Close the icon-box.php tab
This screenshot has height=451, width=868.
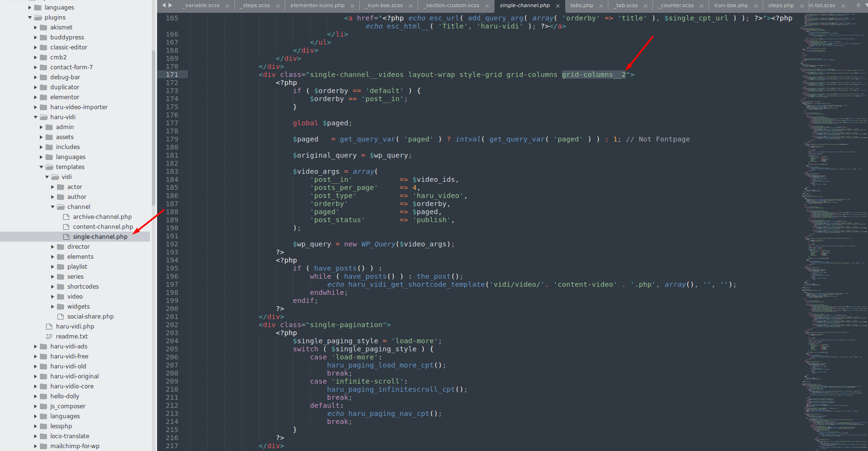click(x=756, y=6)
